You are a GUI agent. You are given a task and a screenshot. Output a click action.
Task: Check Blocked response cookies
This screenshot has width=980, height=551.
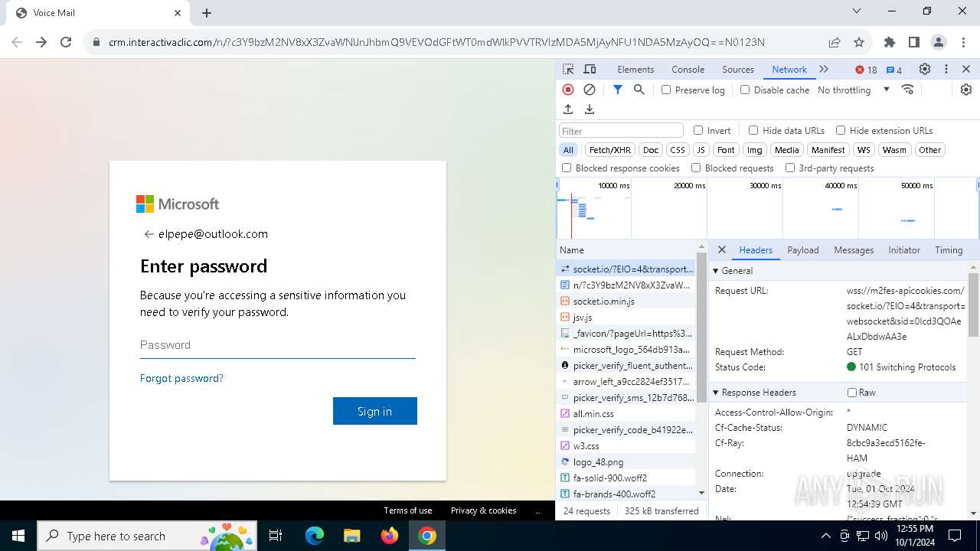click(567, 168)
